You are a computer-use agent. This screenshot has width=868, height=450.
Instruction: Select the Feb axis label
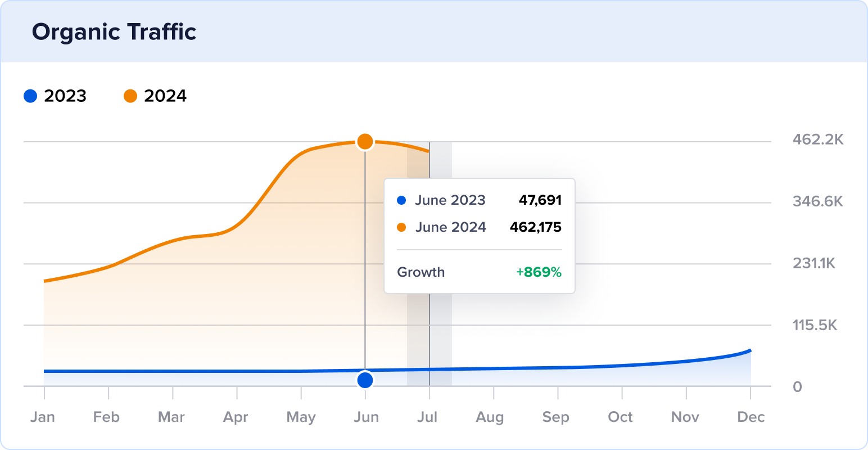[107, 417]
